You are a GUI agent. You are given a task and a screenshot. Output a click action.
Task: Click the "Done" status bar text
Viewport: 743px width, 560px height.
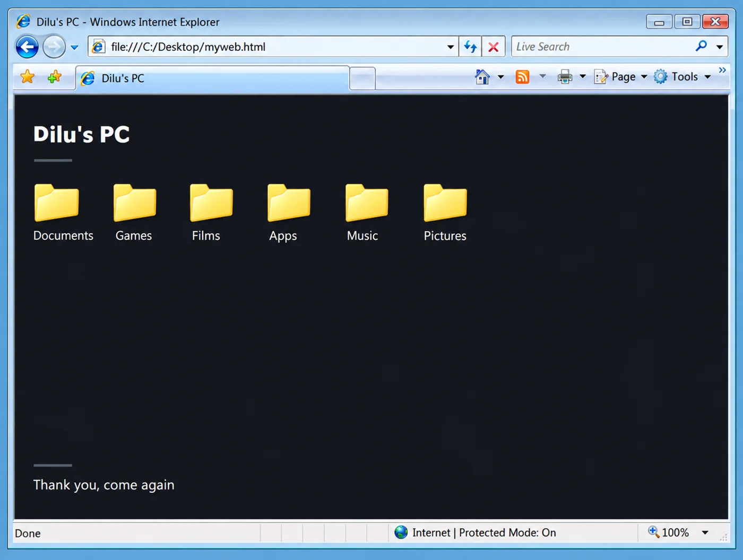tap(28, 533)
